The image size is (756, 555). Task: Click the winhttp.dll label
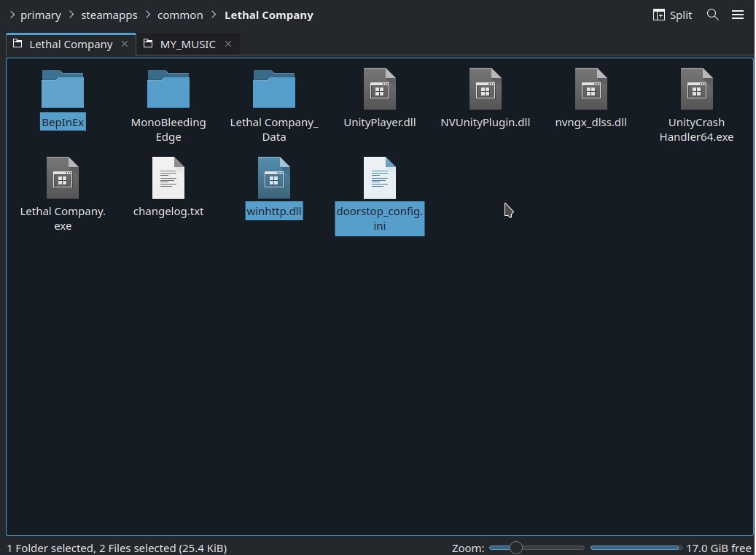(x=274, y=211)
